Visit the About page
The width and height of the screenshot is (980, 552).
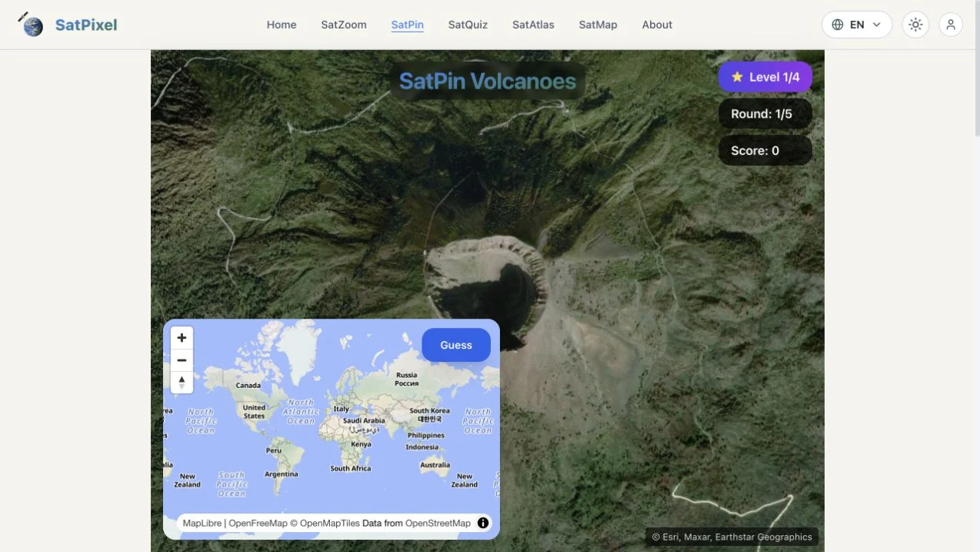click(x=657, y=25)
